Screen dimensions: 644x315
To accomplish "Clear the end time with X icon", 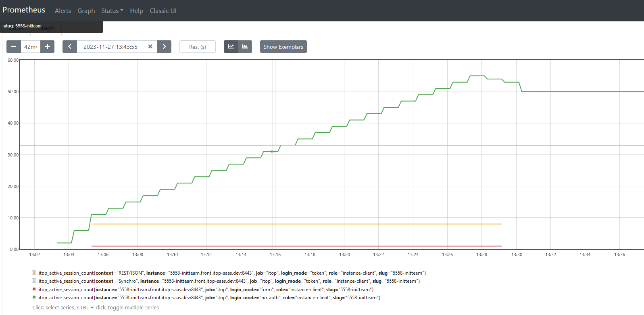I will [x=150, y=47].
